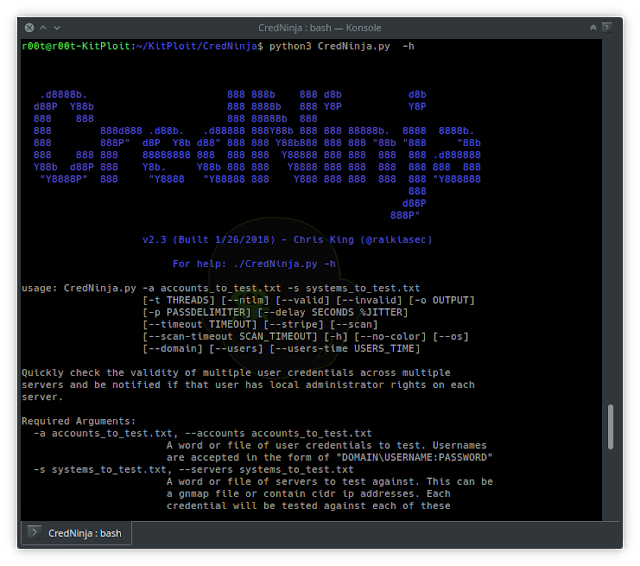
Task: Click the window title 'CredNinja : bash — Konsole'
Action: click(x=320, y=28)
